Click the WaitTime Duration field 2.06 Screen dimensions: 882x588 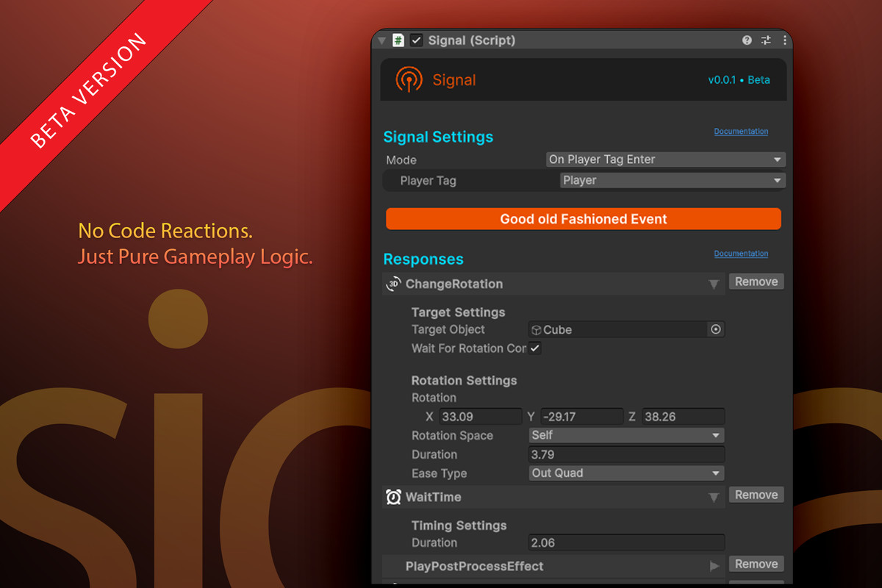tap(627, 542)
